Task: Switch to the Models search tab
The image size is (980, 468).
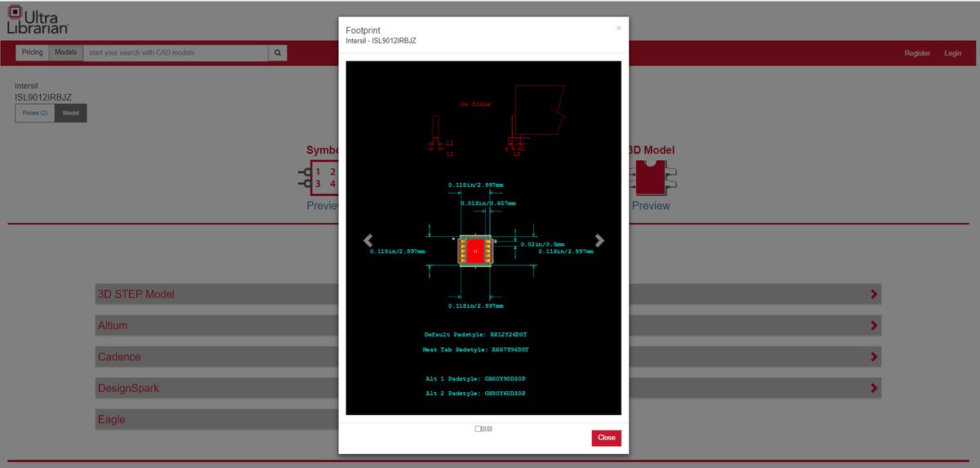Action: (65, 53)
